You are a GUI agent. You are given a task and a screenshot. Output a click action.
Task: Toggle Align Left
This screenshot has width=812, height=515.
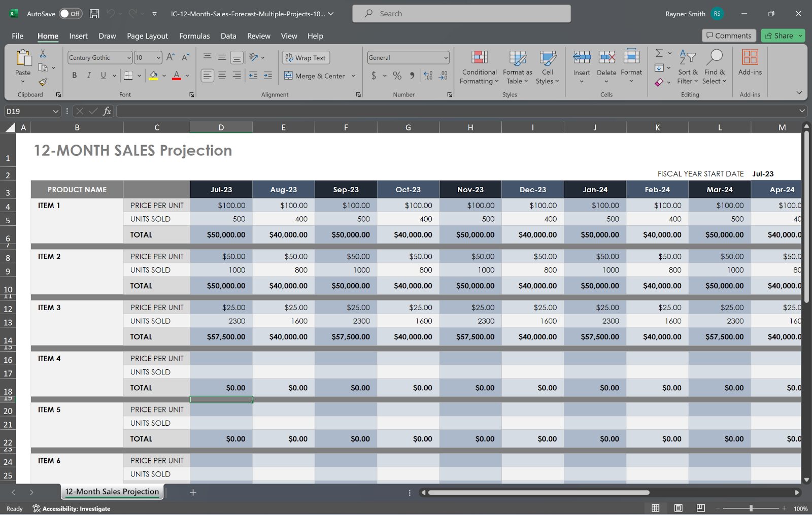(x=207, y=76)
